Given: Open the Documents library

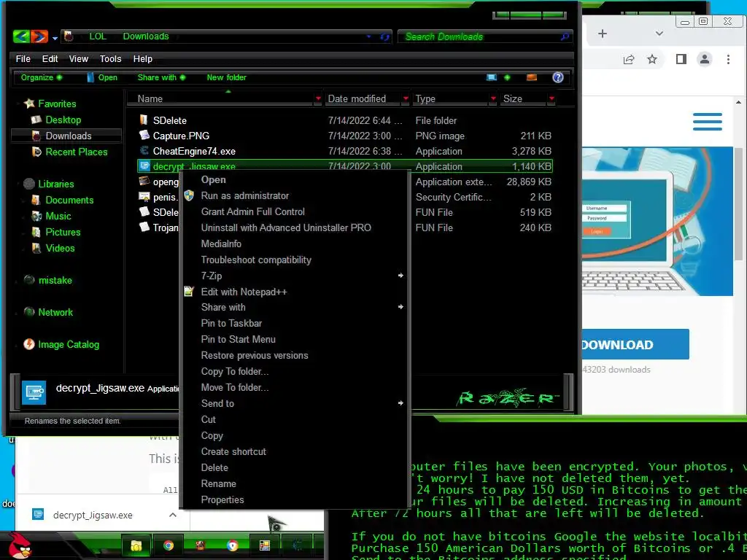Looking at the screenshot, I should pos(69,200).
